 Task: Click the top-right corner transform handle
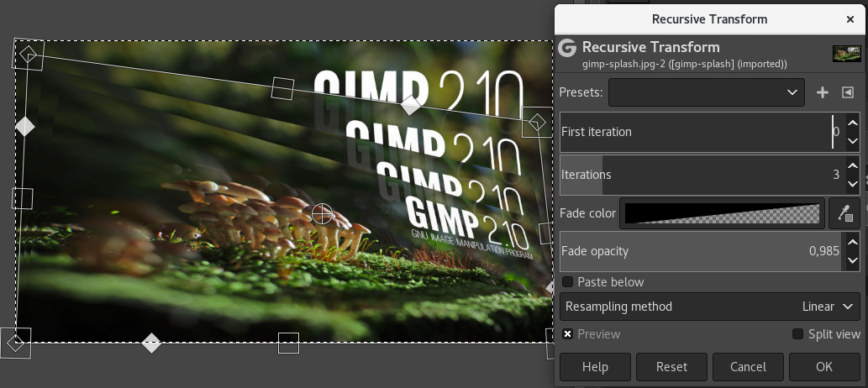(537, 123)
